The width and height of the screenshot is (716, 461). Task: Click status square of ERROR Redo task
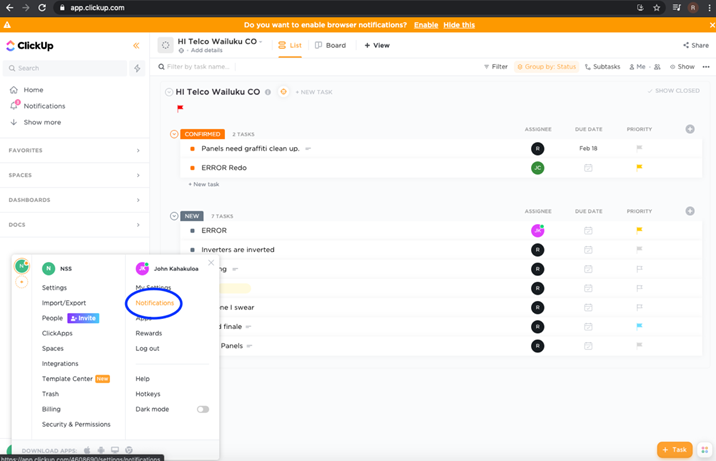[192, 168]
